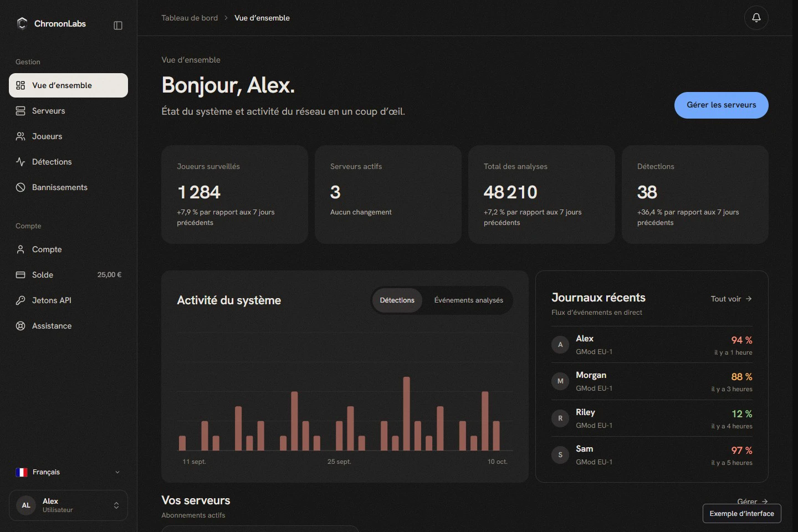Navigate to Bannissements in sidebar
This screenshot has width=798, height=532.
[68, 187]
